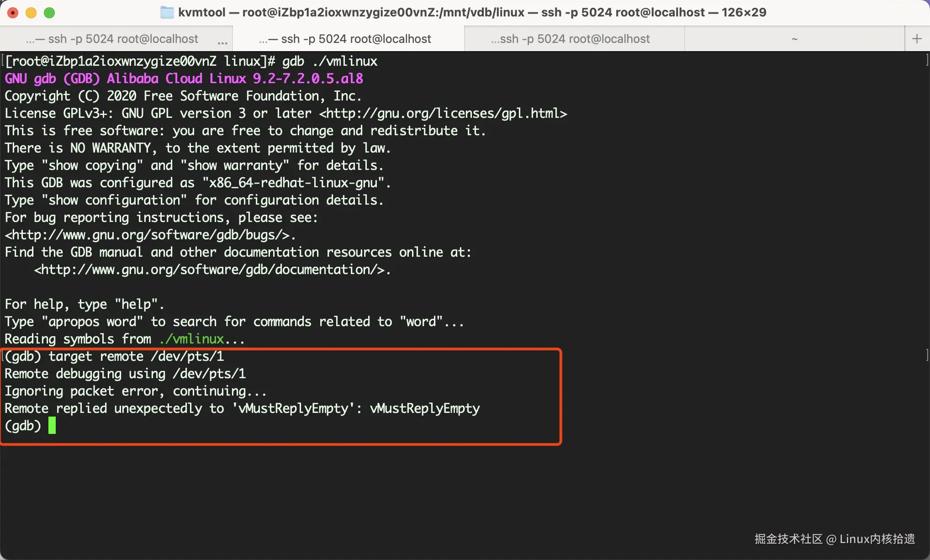Click the vMustReplyEmpty error message line
The image size is (930, 560).
point(242,408)
